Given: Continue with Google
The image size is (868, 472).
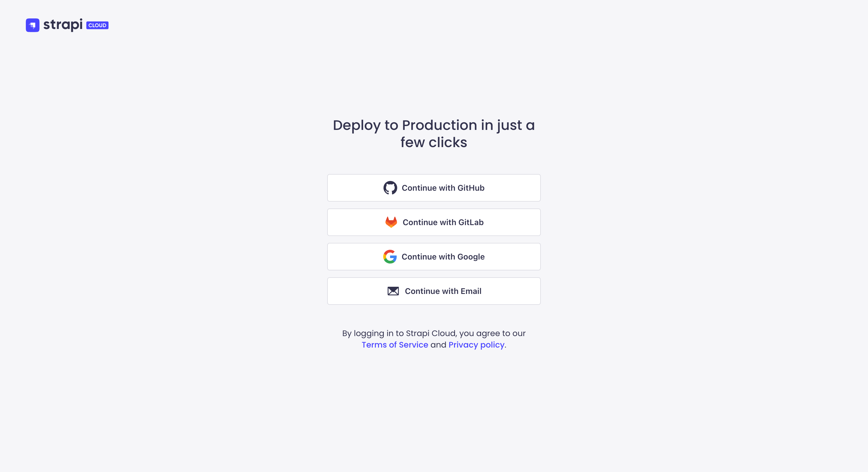Looking at the screenshot, I should pyautogui.click(x=434, y=257).
